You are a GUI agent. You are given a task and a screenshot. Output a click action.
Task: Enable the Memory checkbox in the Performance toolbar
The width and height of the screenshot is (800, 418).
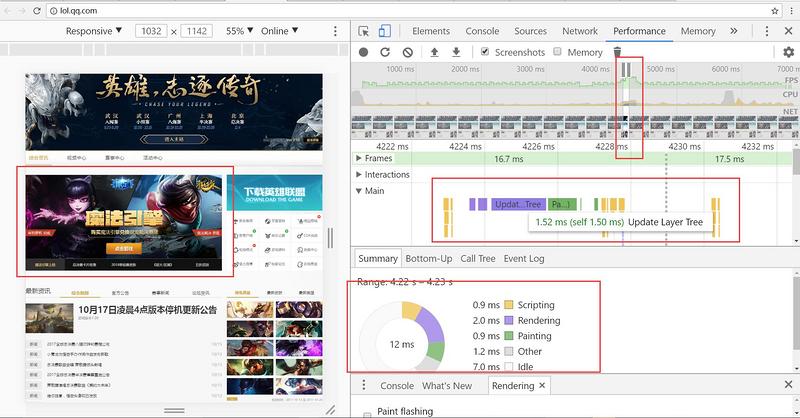pos(558,52)
